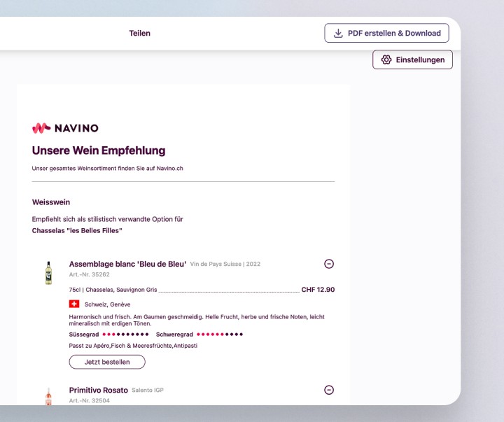504x422 pixels.
Task: Select the Teilen tab
Action: tap(139, 33)
